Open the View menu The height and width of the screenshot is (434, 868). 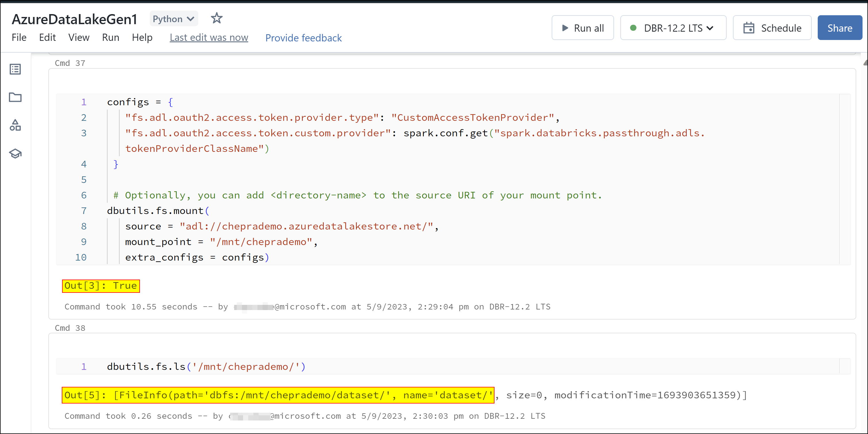click(79, 37)
